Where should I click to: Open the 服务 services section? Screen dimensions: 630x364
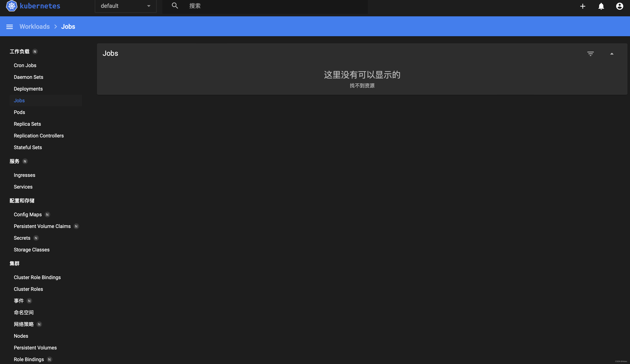click(x=15, y=161)
